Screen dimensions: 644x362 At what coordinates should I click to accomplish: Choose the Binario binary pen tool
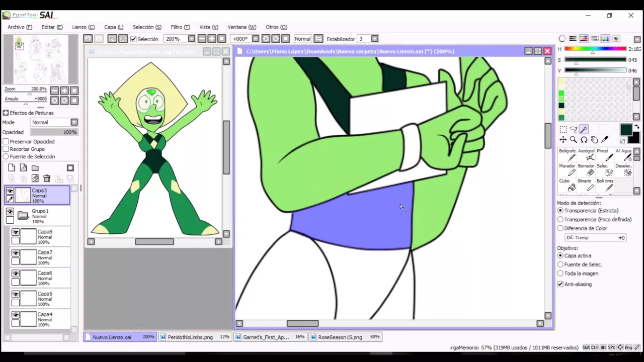point(586,185)
